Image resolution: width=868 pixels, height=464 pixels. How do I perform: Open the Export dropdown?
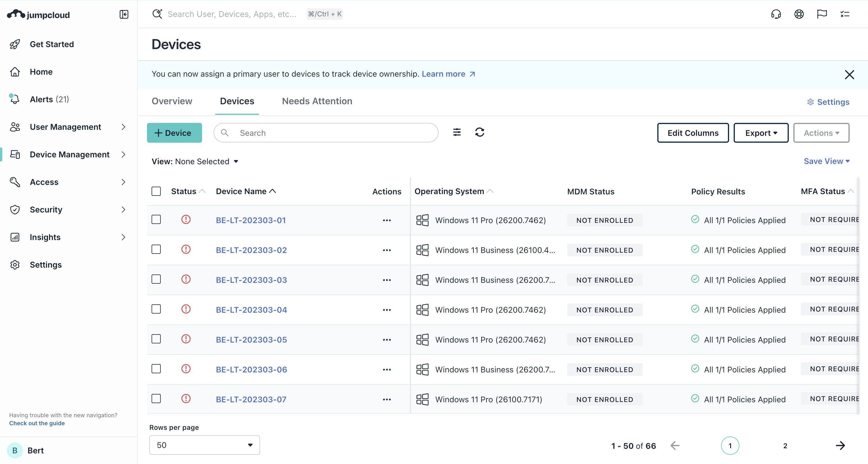[x=761, y=133]
